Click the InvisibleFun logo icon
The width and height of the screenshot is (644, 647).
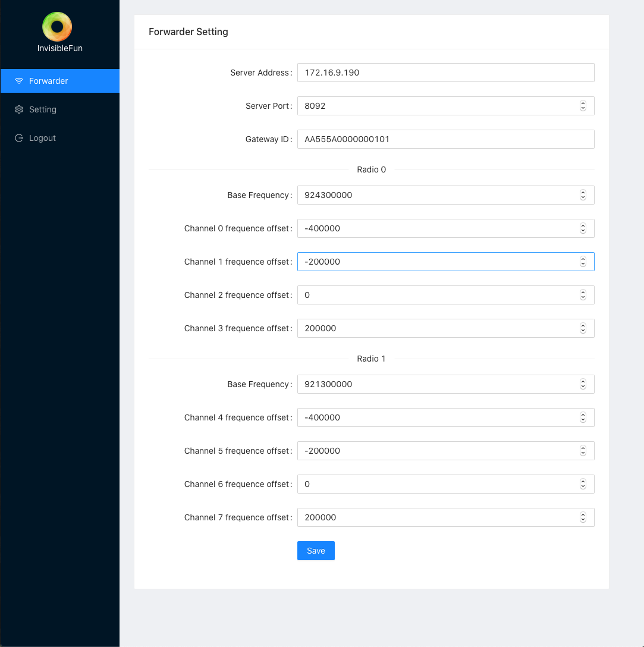pos(57,26)
